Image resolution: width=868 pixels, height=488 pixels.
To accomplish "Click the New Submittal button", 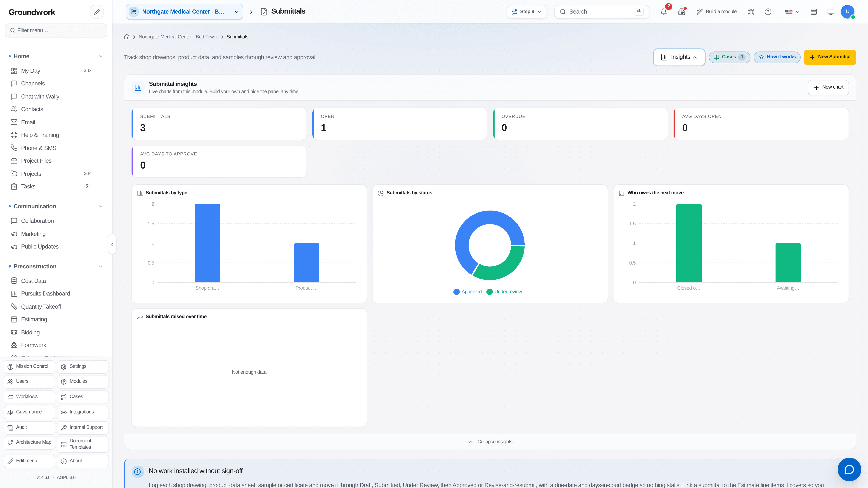I will point(830,57).
